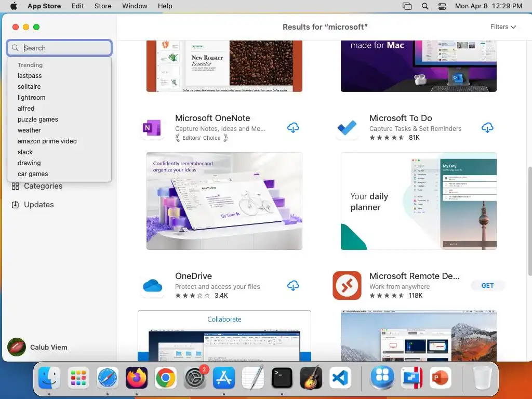The image size is (532, 399).
Task: Click the App Store Dock icon
Action: coord(224,378)
